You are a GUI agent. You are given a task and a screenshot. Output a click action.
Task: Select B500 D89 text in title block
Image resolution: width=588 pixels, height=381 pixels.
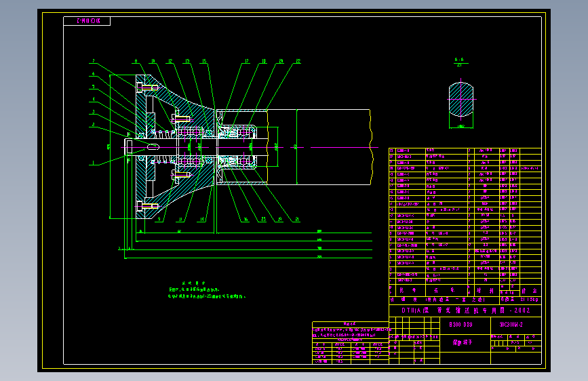tap(461, 324)
